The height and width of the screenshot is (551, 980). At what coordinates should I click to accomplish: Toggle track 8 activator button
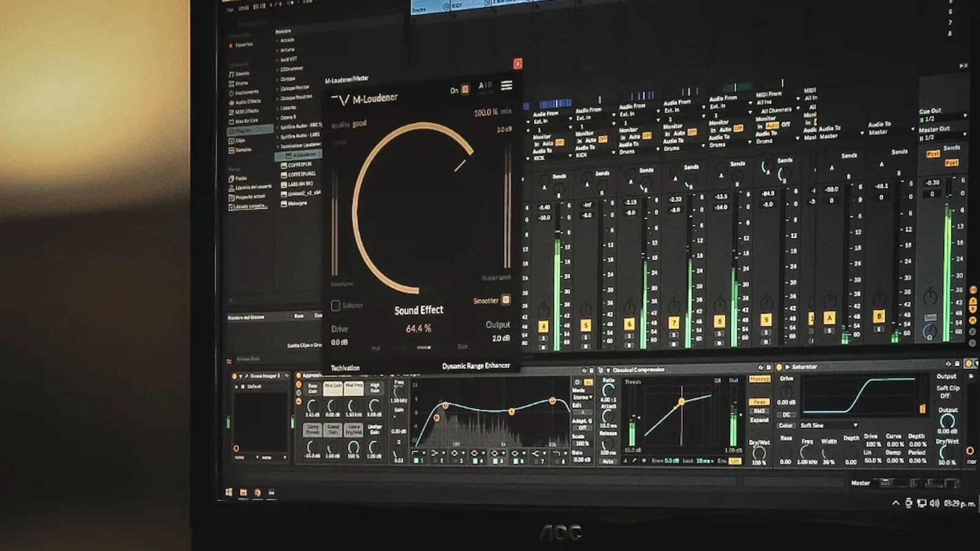719,321
